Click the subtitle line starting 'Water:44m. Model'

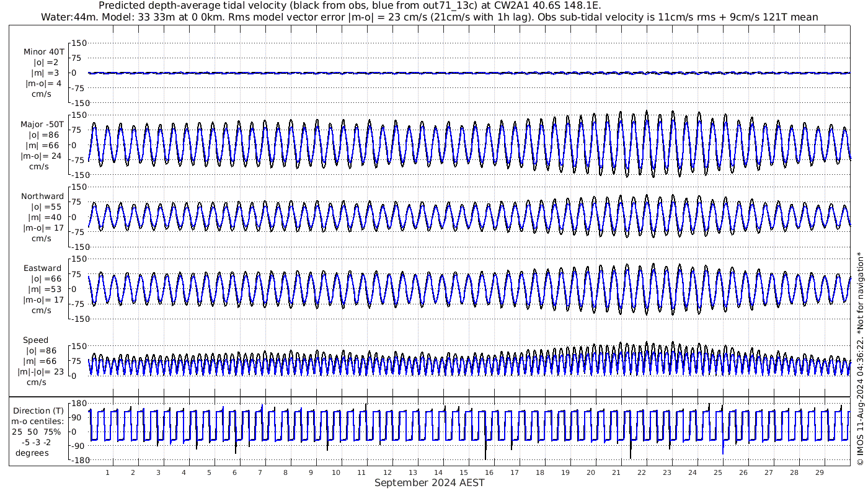coord(429,17)
